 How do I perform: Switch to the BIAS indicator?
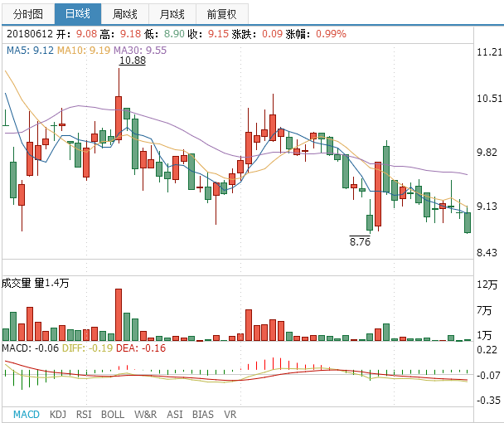point(203,415)
